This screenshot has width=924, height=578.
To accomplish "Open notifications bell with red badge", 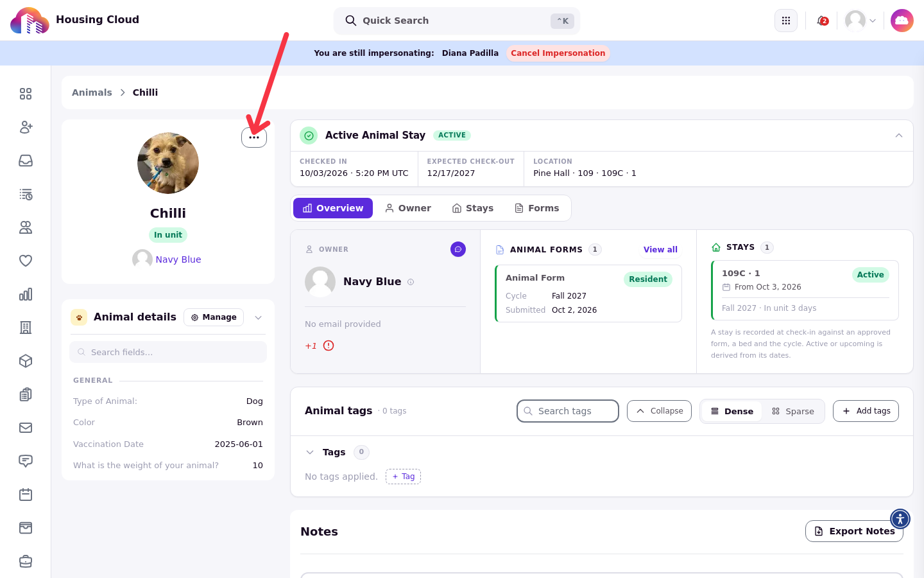I will (x=822, y=21).
